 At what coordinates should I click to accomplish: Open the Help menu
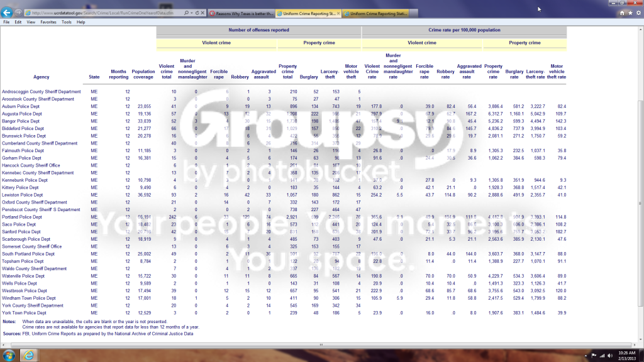(x=81, y=22)
